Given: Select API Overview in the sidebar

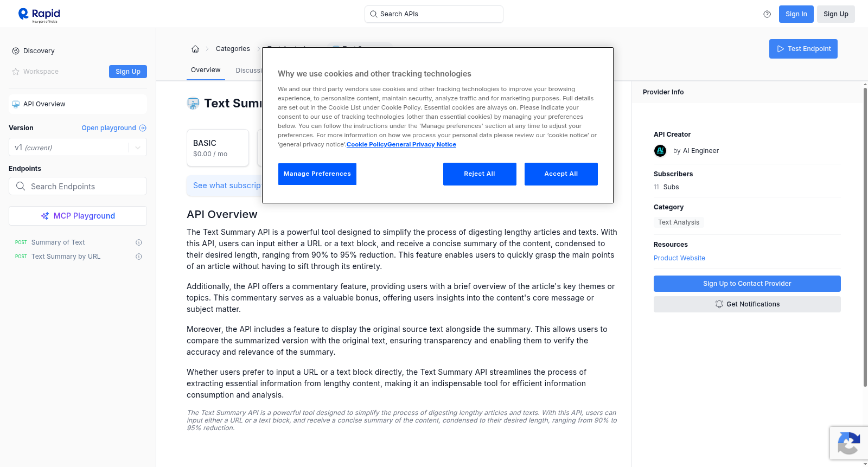Looking at the screenshot, I should pos(78,104).
